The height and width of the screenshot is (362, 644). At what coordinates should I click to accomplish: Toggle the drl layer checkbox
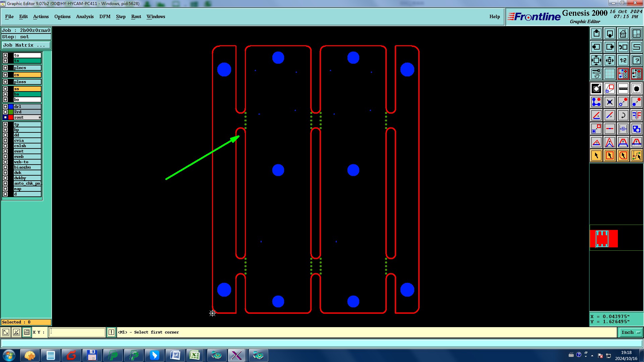(5, 107)
